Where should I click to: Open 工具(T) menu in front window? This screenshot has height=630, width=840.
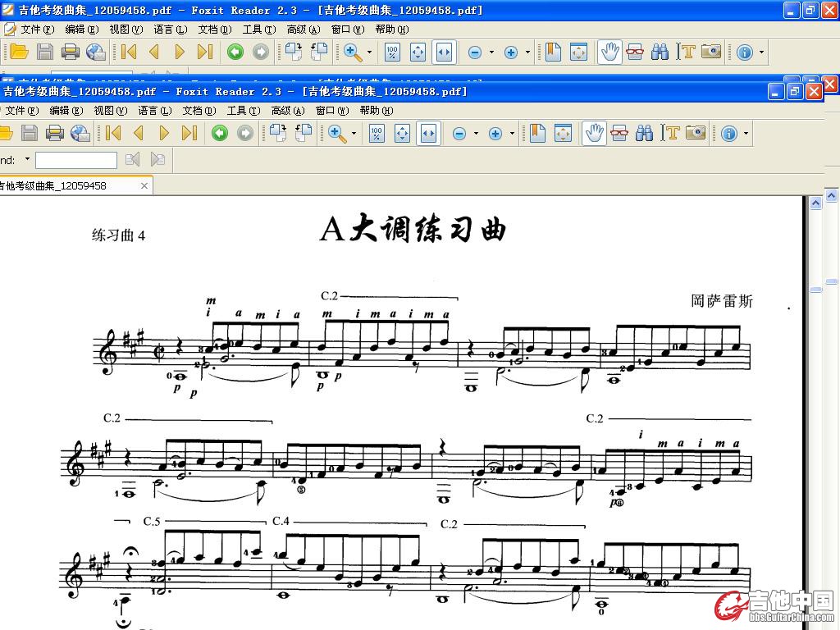tap(244, 111)
